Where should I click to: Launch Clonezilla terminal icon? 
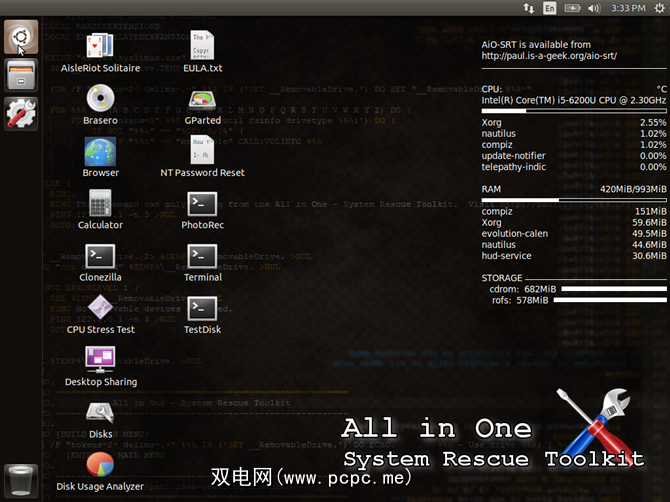point(100,256)
